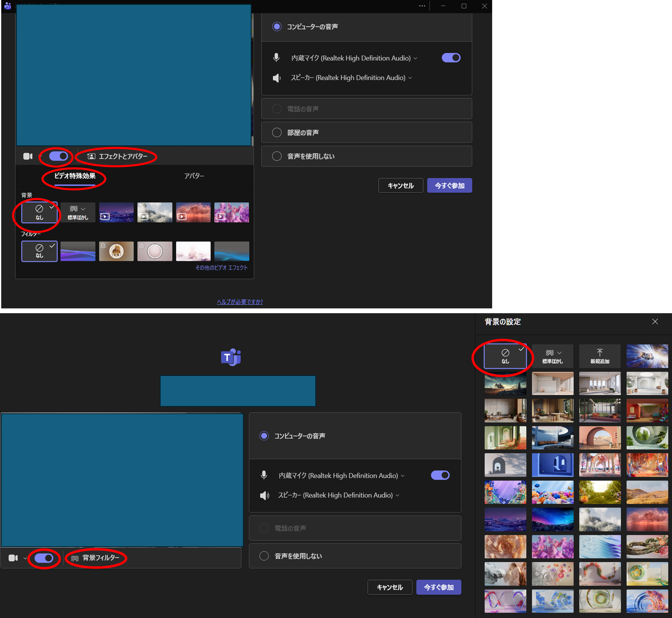Click the camera icon in lower window

(13, 558)
